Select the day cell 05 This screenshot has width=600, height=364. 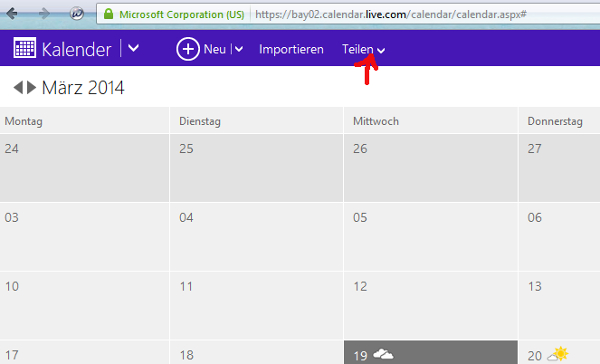click(431, 237)
